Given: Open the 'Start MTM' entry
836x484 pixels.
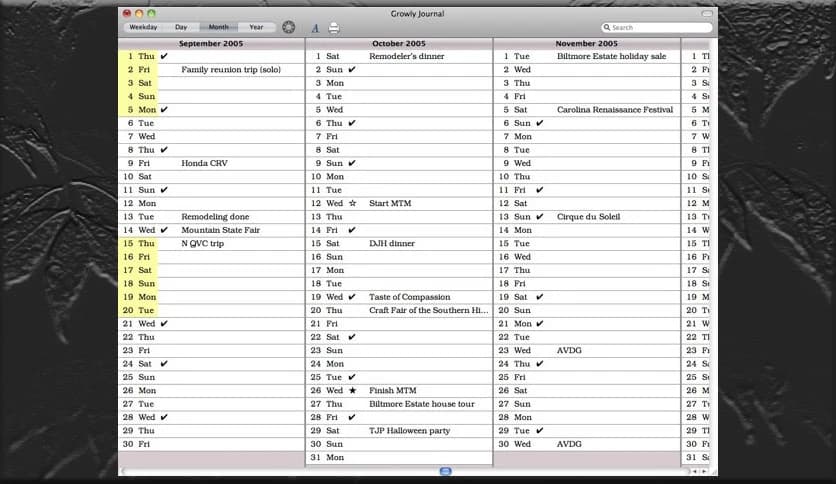Looking at the screenshot, I should click(x=390, y=203).
